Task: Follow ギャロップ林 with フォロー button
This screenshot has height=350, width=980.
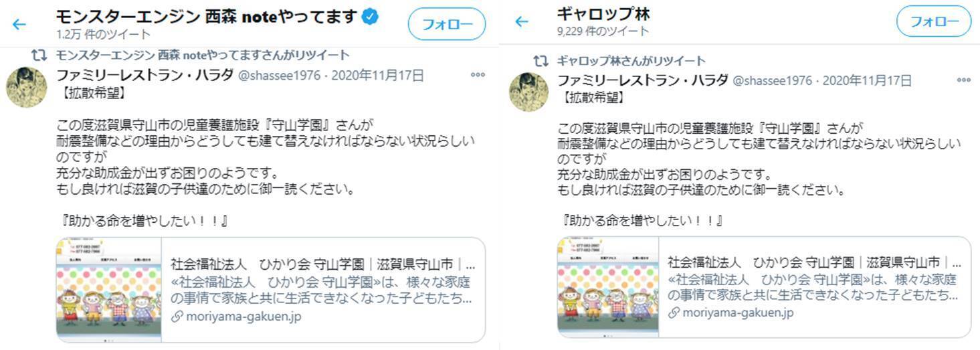Action: coord(934,21)
